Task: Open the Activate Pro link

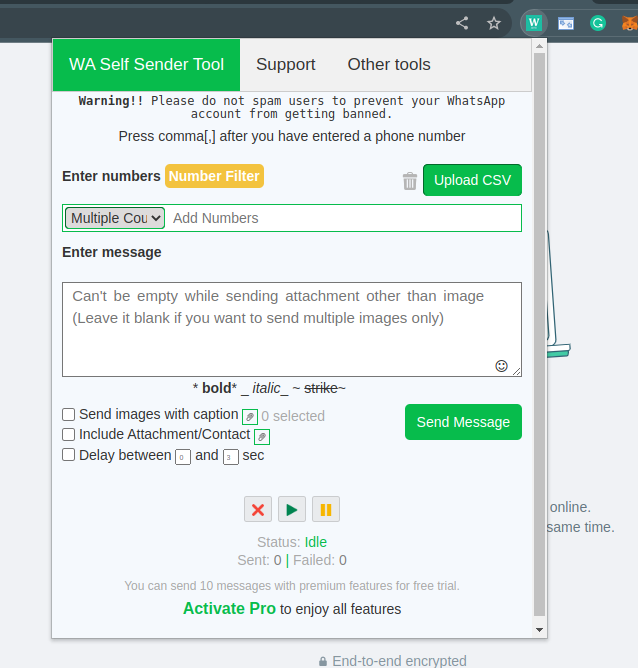Action: (230, 608)
